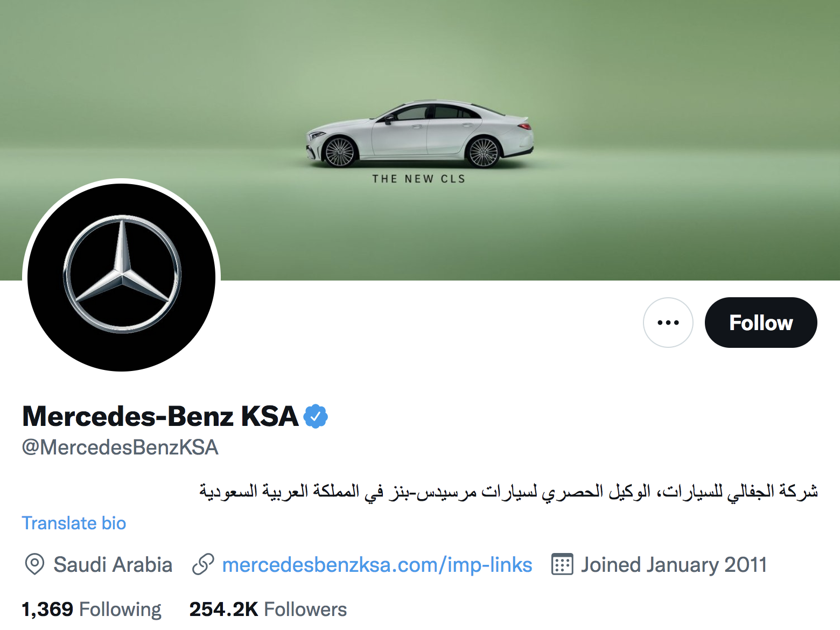The image size is (840, 630).
Task: Click the Arabic bio text
Action: pyautogui.click(x=508, y=491)
